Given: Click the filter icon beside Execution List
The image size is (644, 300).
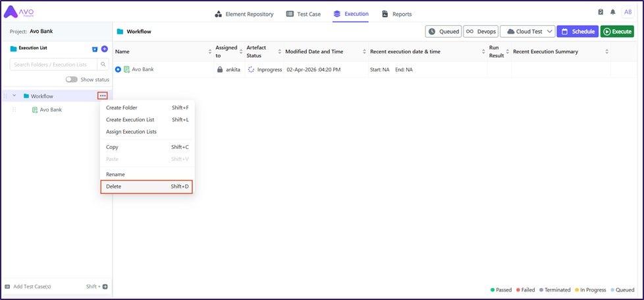Looking at the screenshot, I should (95, 49).
